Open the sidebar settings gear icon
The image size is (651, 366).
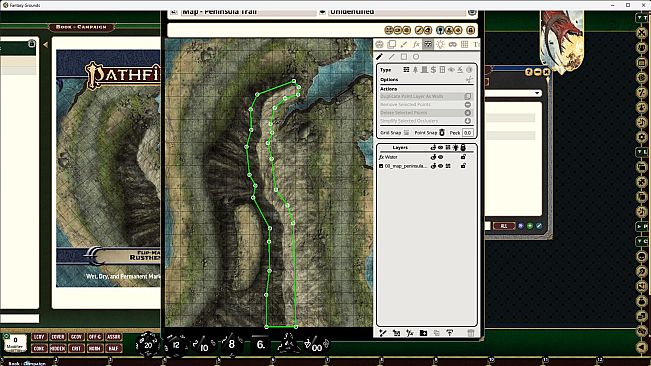(x=642, y=137)
